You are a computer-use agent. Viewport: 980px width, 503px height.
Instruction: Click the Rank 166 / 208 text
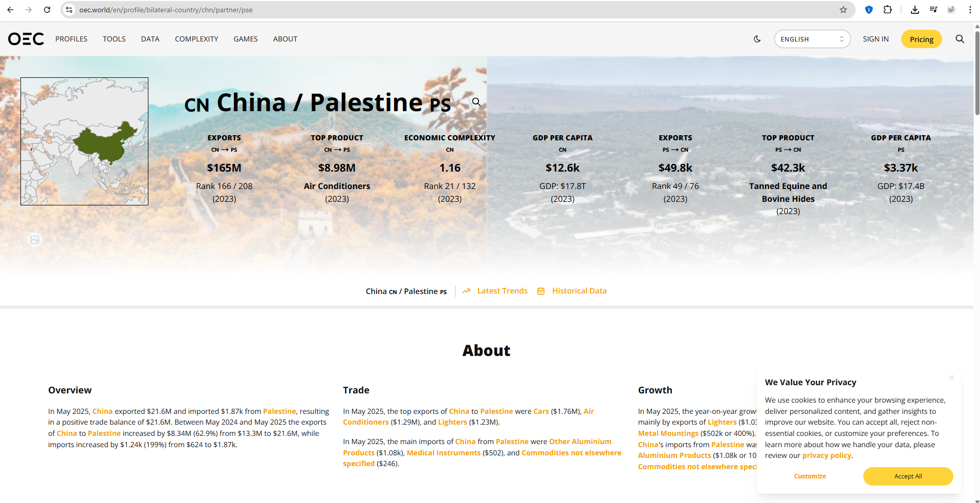click(x=224, y=186)
